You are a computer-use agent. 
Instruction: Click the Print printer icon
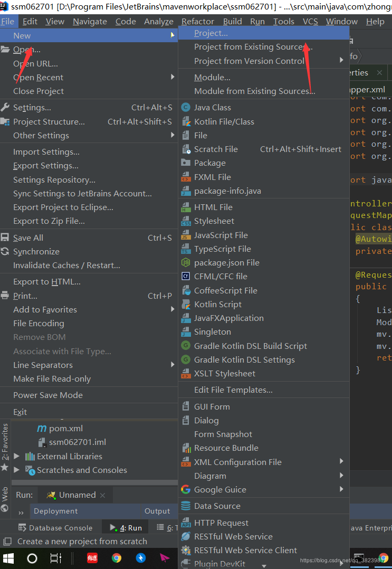5,296
